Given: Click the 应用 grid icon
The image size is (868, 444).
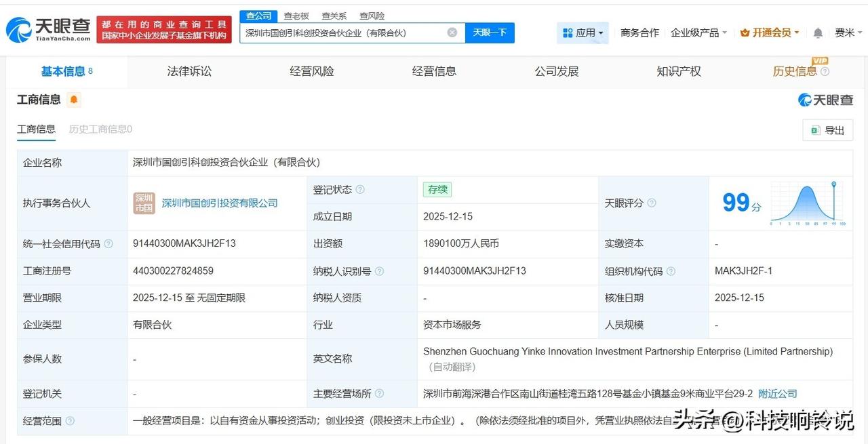Looking at the screenshot, I should [568, 33].
